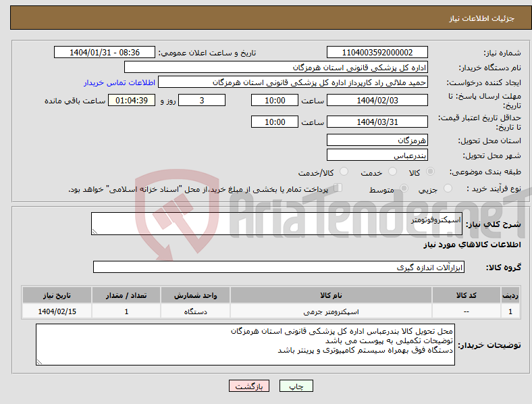Click the نام کالا column header

[x=331, y=295]
